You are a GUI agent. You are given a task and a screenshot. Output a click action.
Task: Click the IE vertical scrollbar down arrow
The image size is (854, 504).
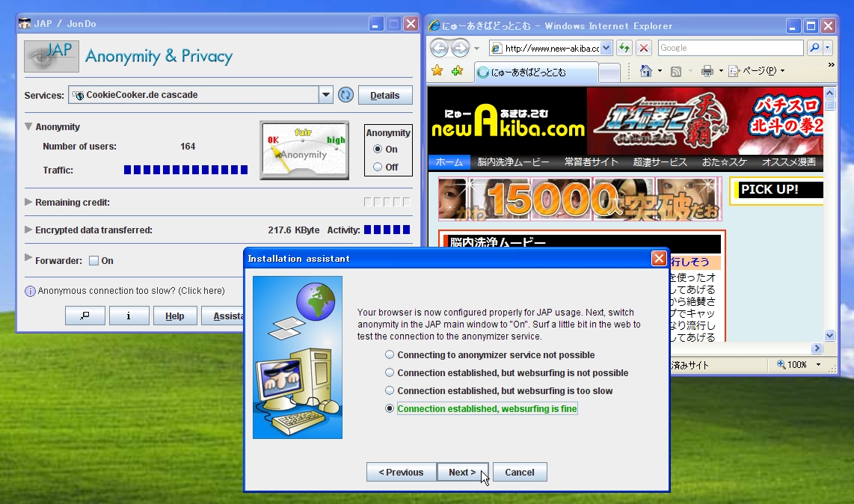tap(829, 336)
